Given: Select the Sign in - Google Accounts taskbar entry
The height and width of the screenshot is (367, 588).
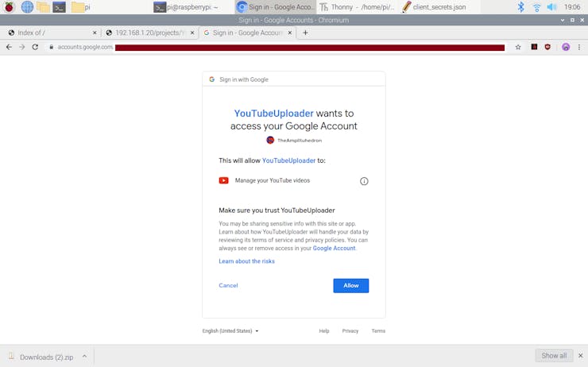Looking at the screenshot, I should pos(275,6).
